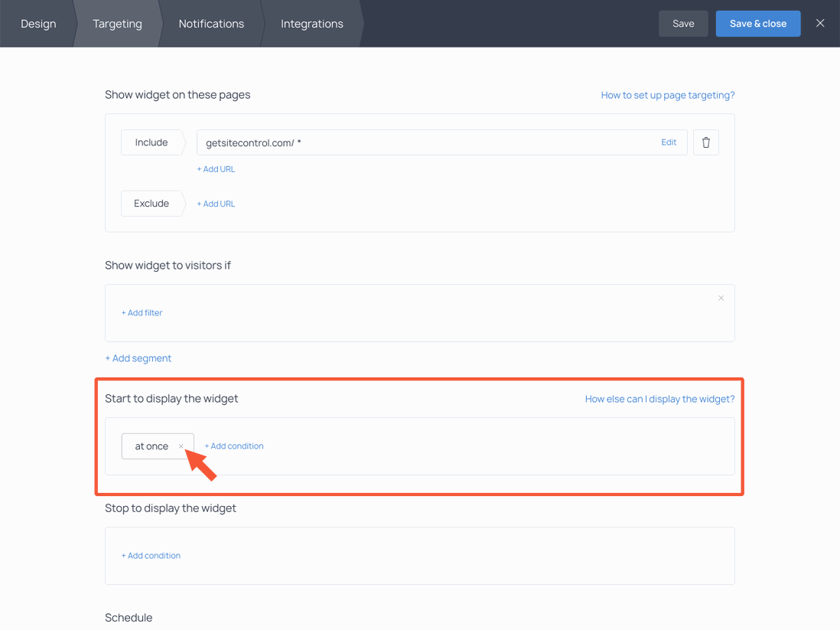Switch to the Design tab
Image resolution: width=840 pixels, height=630 pixels.
pyautogui.click(x=38, y=24)
